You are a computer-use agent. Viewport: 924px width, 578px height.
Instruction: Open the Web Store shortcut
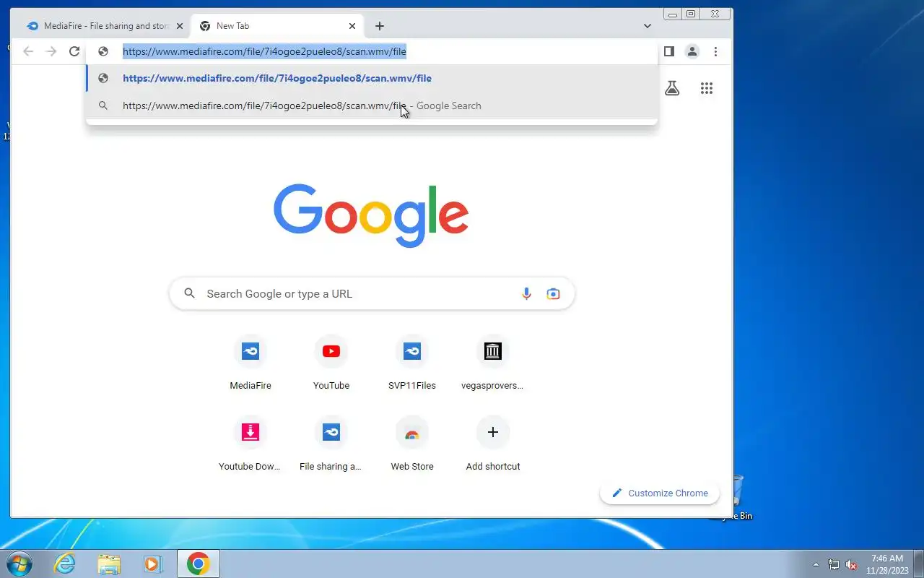(x=412, y=445)
